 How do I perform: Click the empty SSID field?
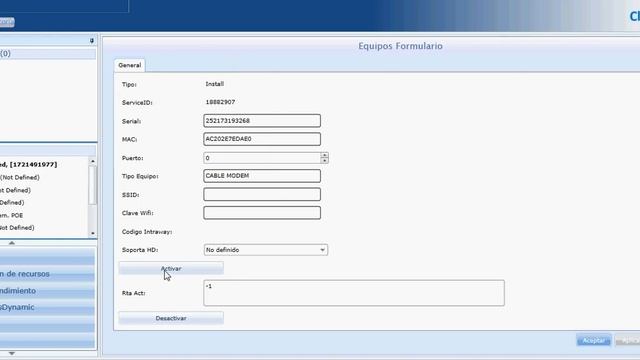tap(262, 194)
